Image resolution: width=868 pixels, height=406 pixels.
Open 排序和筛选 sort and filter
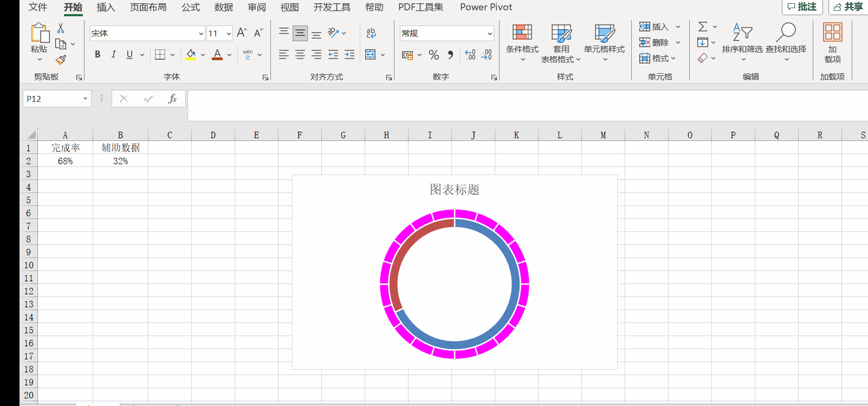point(742,42)
